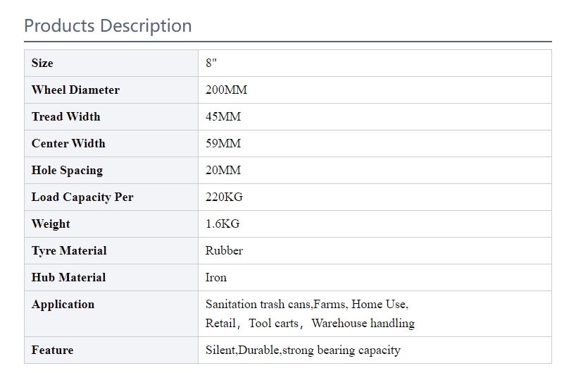
Task: Click the 220KG load capacity value
Action: point(224,197)
